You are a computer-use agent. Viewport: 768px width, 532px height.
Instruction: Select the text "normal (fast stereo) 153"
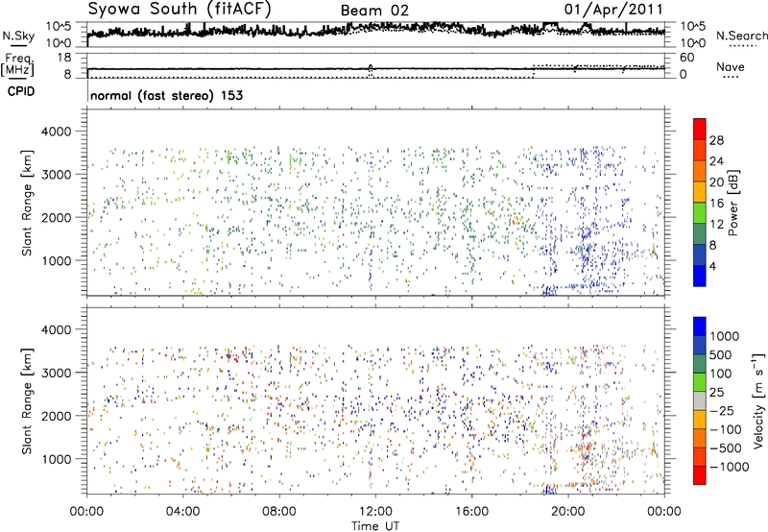[x=166, y=95]
